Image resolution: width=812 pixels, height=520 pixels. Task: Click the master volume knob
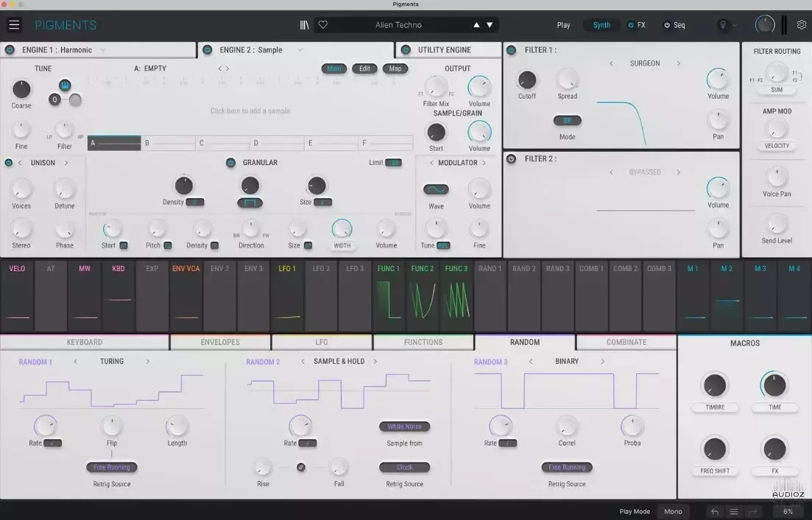tap(764, 24)
